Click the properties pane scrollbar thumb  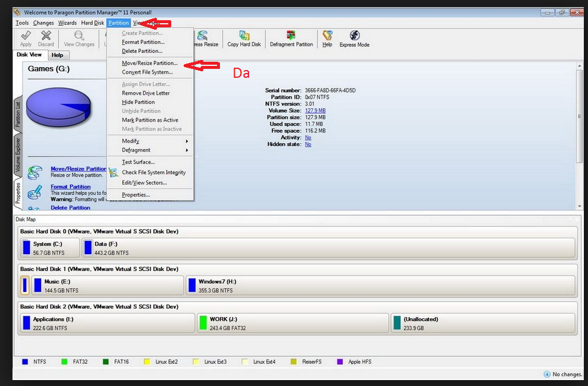(580, 116)
